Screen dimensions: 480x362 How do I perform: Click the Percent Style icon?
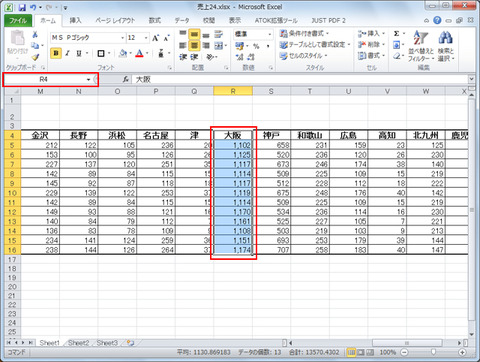click(256, 46)
